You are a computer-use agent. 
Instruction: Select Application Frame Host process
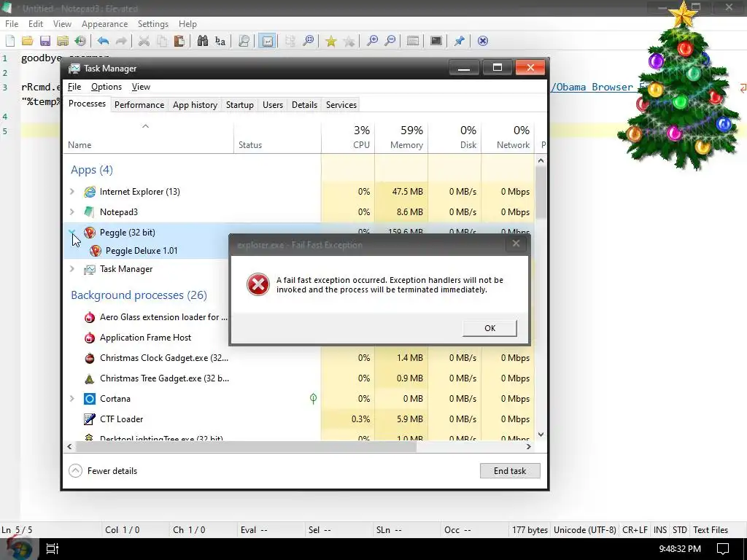(146, 337)
